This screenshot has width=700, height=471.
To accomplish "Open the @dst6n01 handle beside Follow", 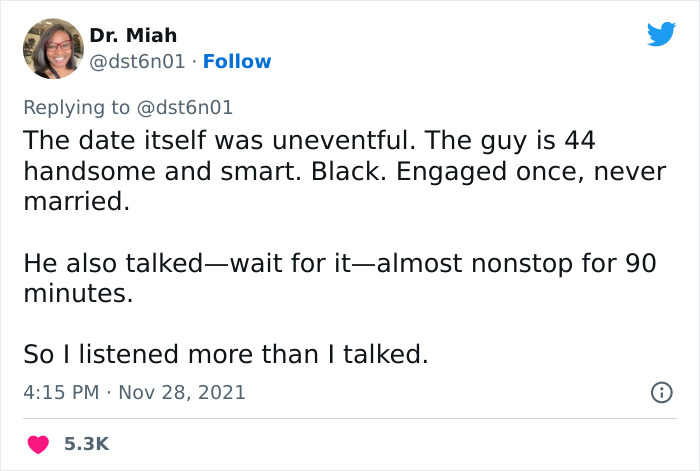I will tap(137, 62).
